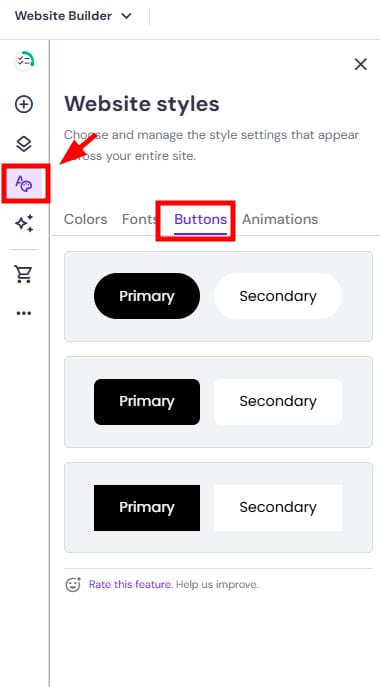
Task: Close the Website styles panel
Action: pos(360,64)
